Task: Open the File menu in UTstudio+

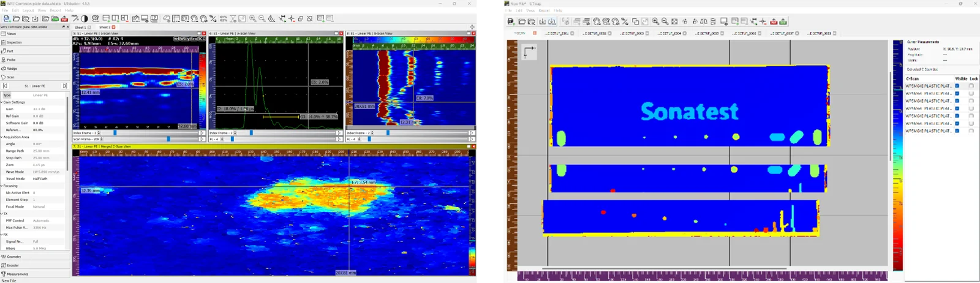Action: coord(6,10)
